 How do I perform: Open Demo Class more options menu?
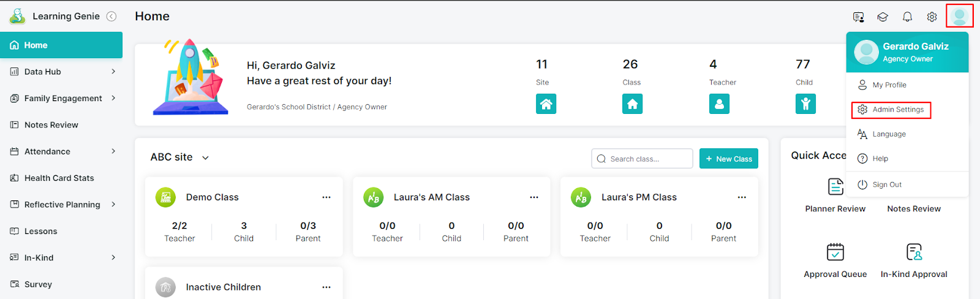pyautogui.click(x=326, y=197)
